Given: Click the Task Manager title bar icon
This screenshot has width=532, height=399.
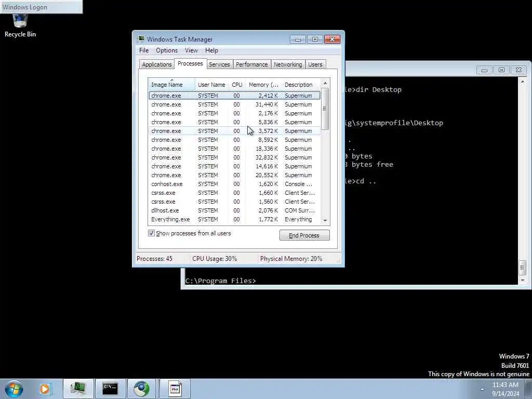Looking at the screenshot, I should (x=141, y=39).
